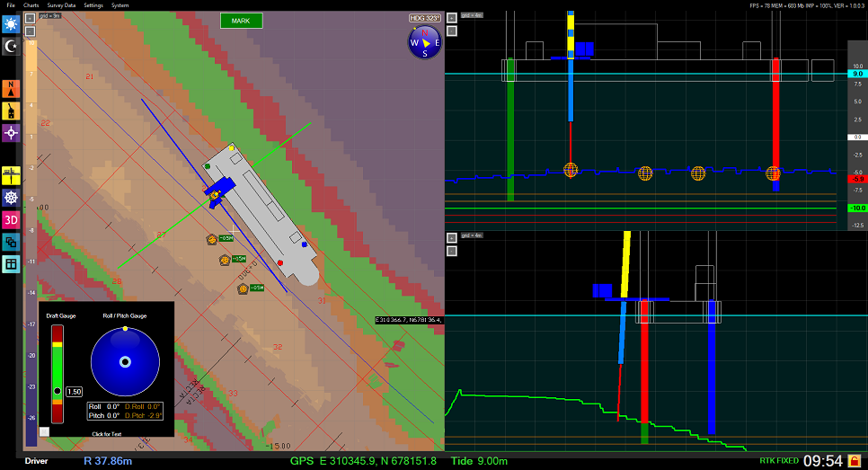868x470 pixels.
Task: Click the Draft Gauge vertical colour bar
Action: (x=58, y=373)
